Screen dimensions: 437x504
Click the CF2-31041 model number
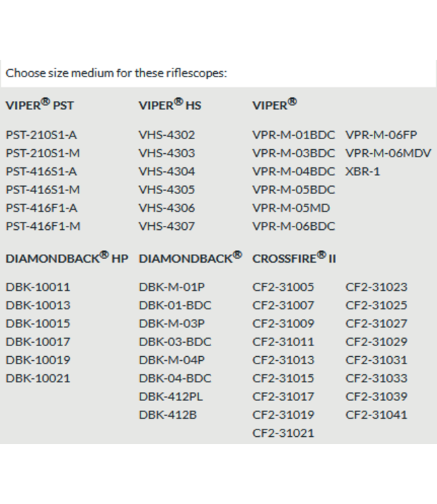click(x=376, y=415)
